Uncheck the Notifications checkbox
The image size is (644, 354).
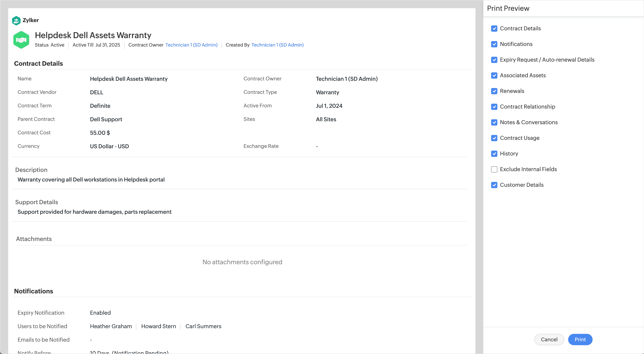(x=494, y=44)
